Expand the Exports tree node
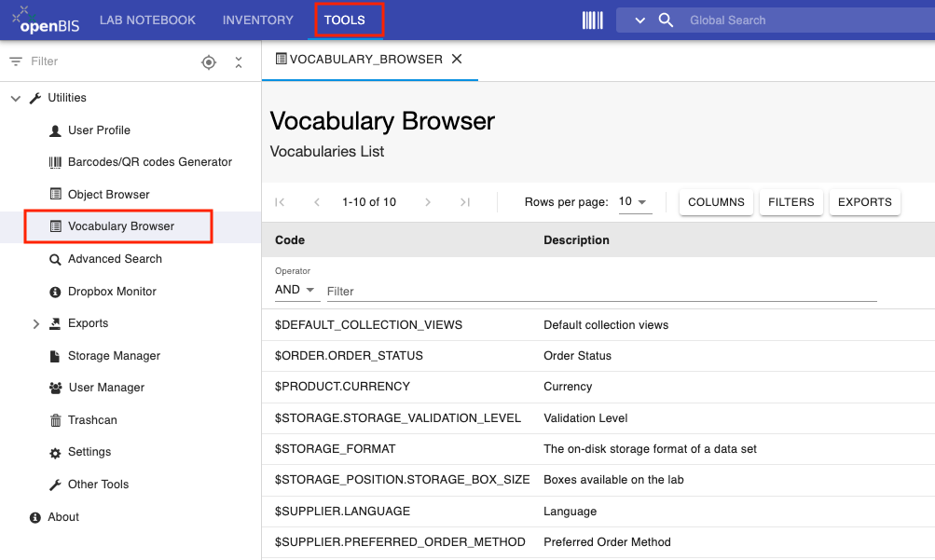 pyautogui.click(x=35, y=324)
